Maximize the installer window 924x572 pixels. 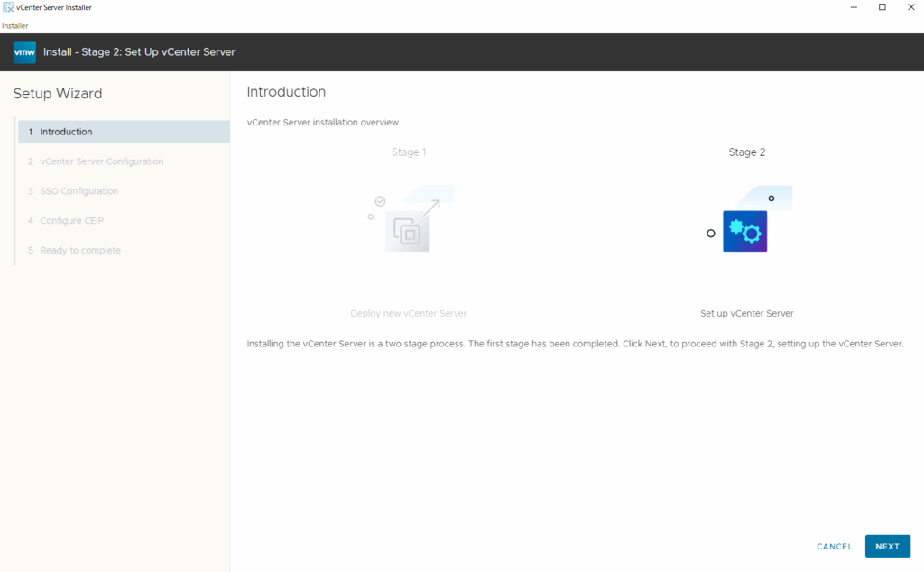[882, 7]
